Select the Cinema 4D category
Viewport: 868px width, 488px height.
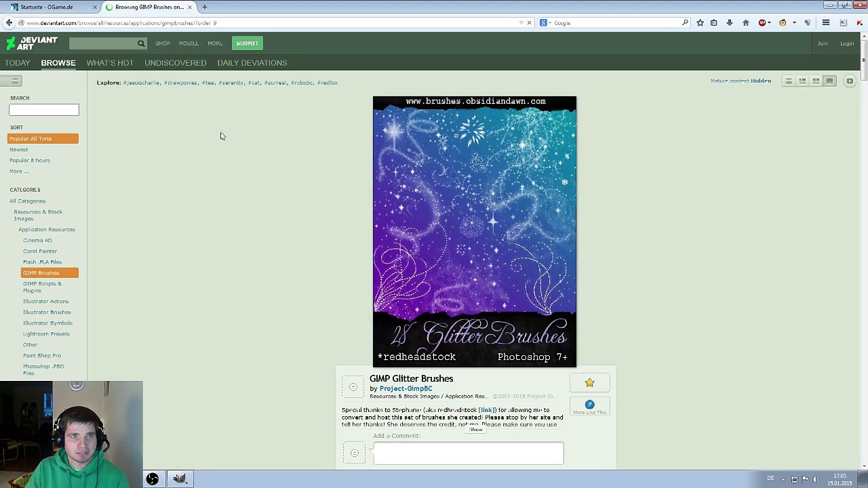click(x=37, y=241)
